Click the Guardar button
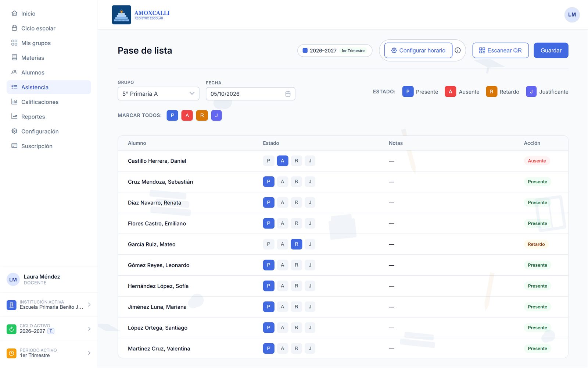The width and height of the screenshot is (588, 368). pos(551,50)
